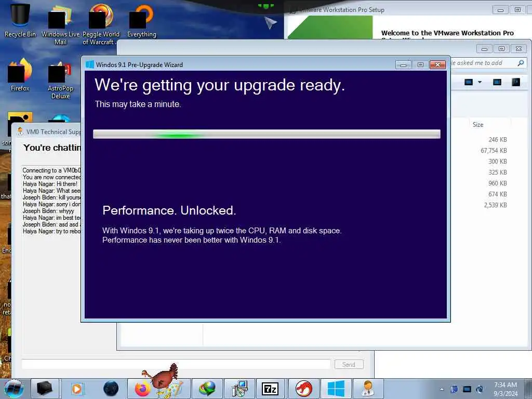Click the chat message input field

pyautogui.click(x=176, y=364)
